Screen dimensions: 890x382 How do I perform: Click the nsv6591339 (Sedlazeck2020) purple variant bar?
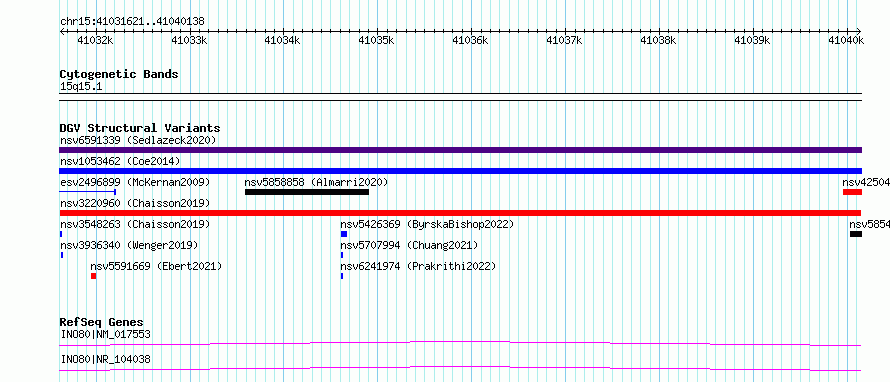point(460,150)
